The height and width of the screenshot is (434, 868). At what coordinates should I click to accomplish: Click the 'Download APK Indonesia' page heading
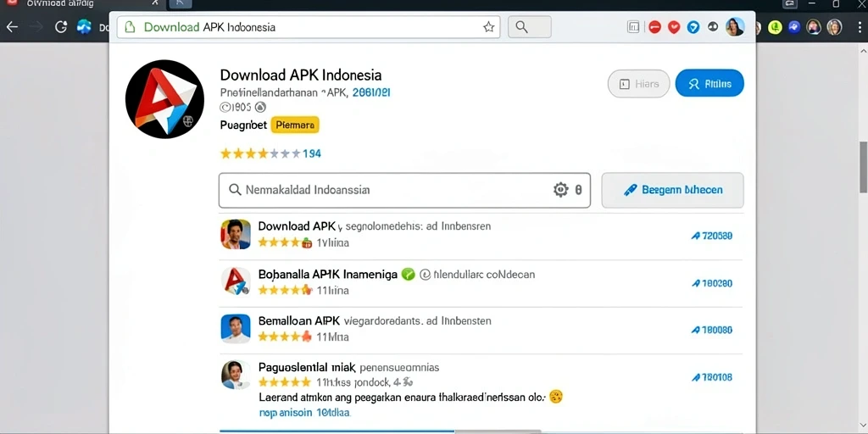tap(301, 75)
